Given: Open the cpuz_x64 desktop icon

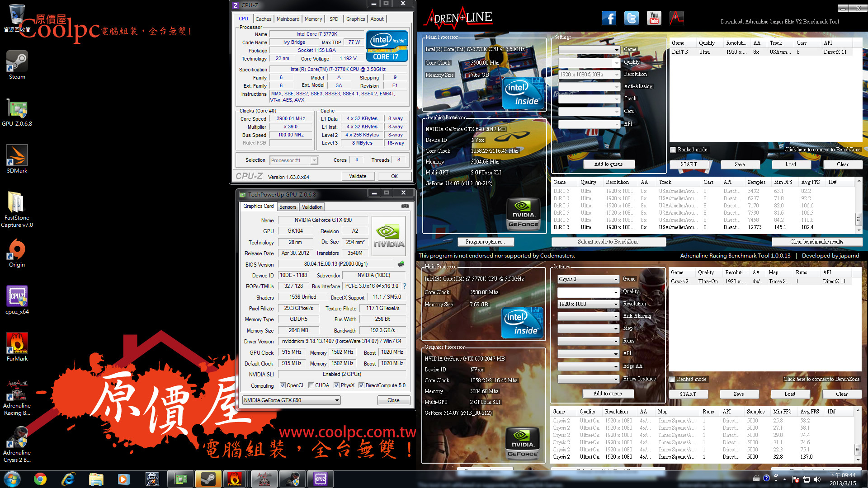Looking at the screenshot, I should [17, 300].
